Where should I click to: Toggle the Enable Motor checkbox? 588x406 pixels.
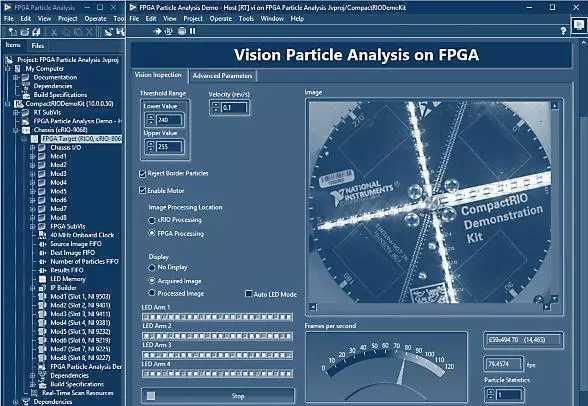tap(142, 190)
